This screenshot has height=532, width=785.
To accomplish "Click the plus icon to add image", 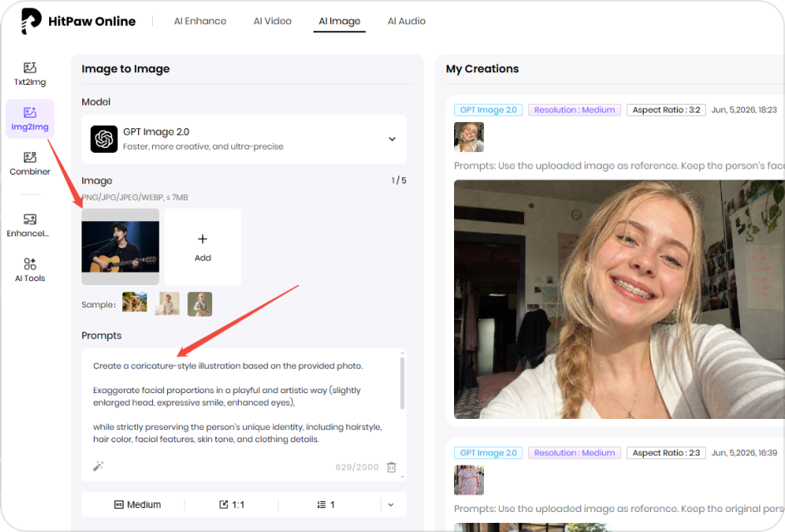I will [x=202, y=239].
